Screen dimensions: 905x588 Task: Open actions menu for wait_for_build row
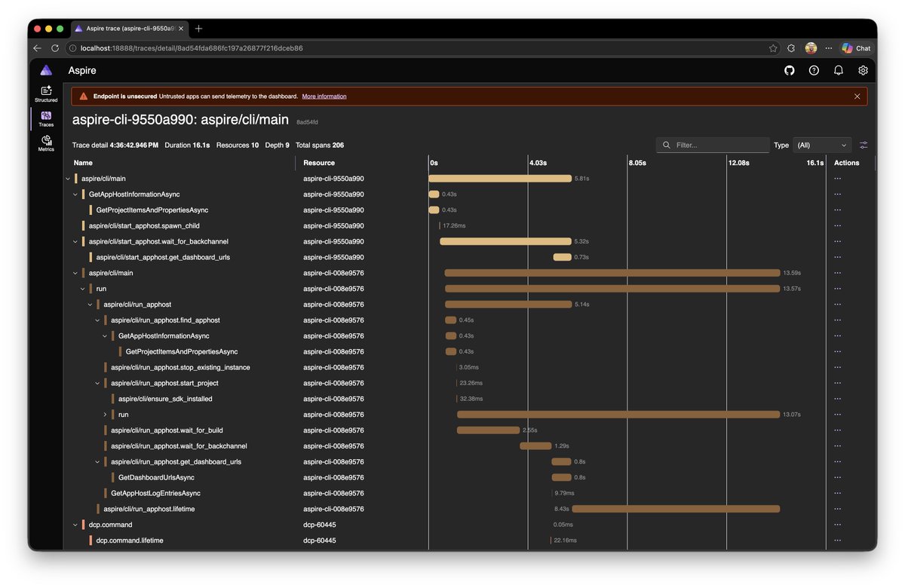[837, 430]
